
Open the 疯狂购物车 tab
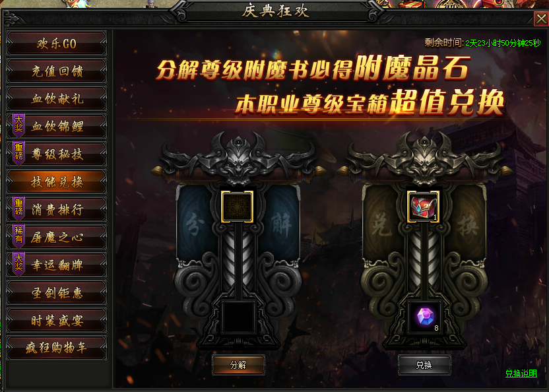(x=56, y=348)
